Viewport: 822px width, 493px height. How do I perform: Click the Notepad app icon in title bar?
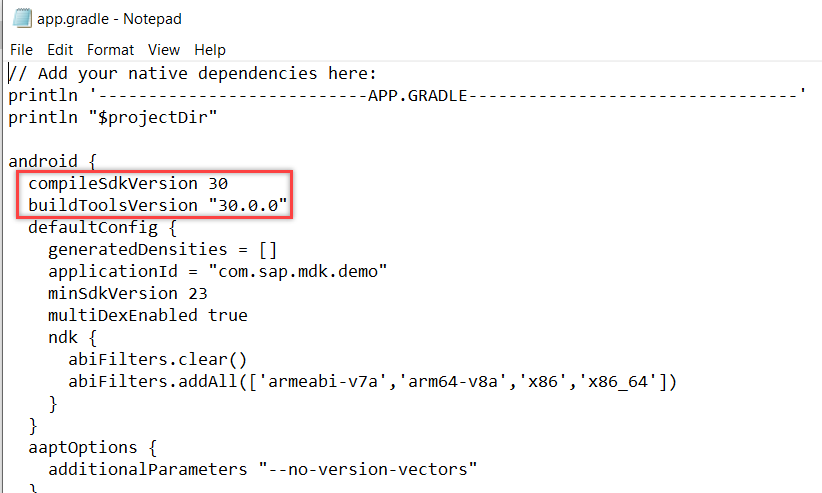(x=22, y=18)
